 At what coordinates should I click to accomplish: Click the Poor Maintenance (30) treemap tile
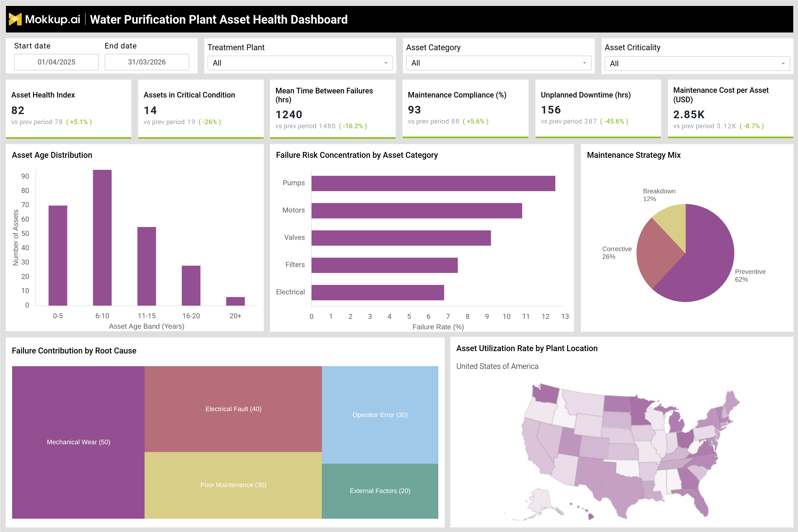233,485
